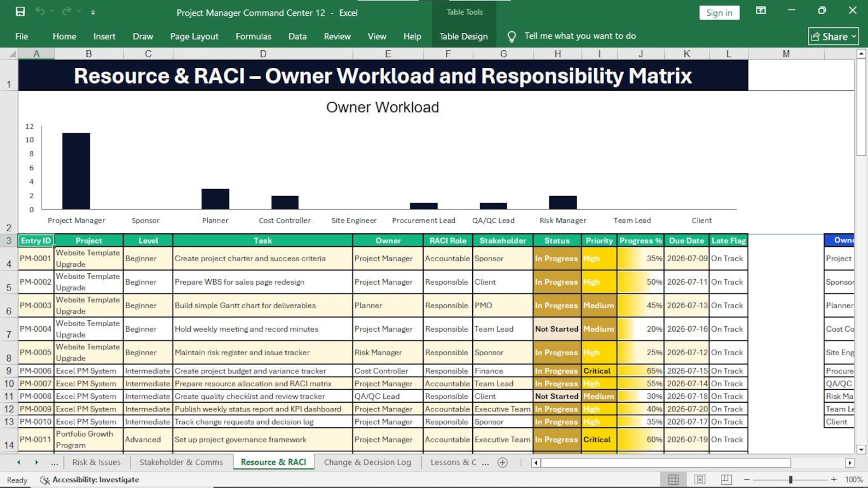Switch to Page Layout view icon
The width and height of the screenshot is (868, 488).
tap(700, 480)
